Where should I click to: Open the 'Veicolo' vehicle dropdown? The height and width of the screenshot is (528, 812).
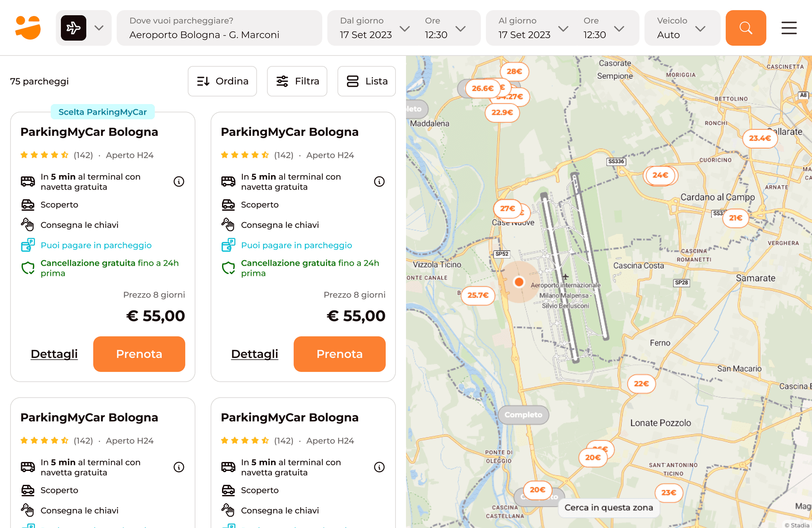[x=682, y=28]
